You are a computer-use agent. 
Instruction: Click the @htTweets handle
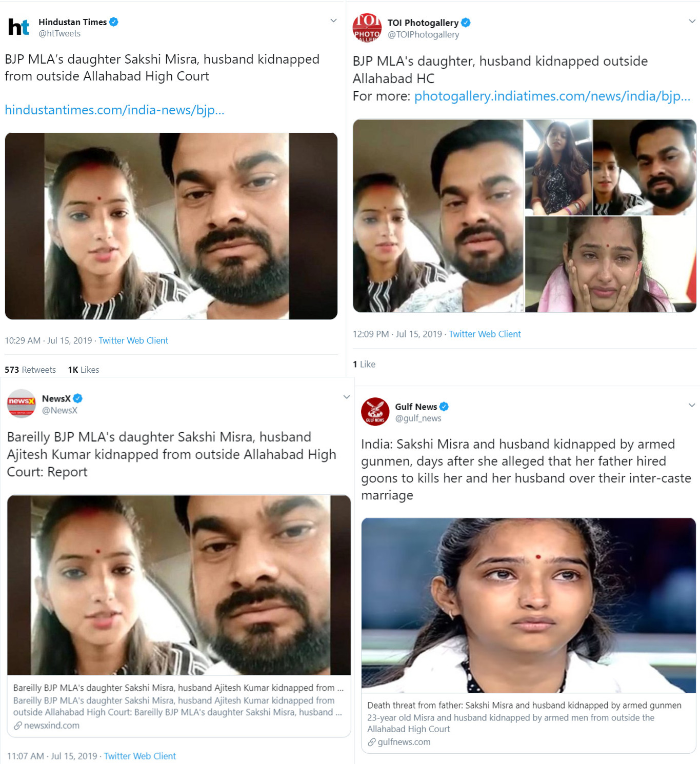point(59,33)
